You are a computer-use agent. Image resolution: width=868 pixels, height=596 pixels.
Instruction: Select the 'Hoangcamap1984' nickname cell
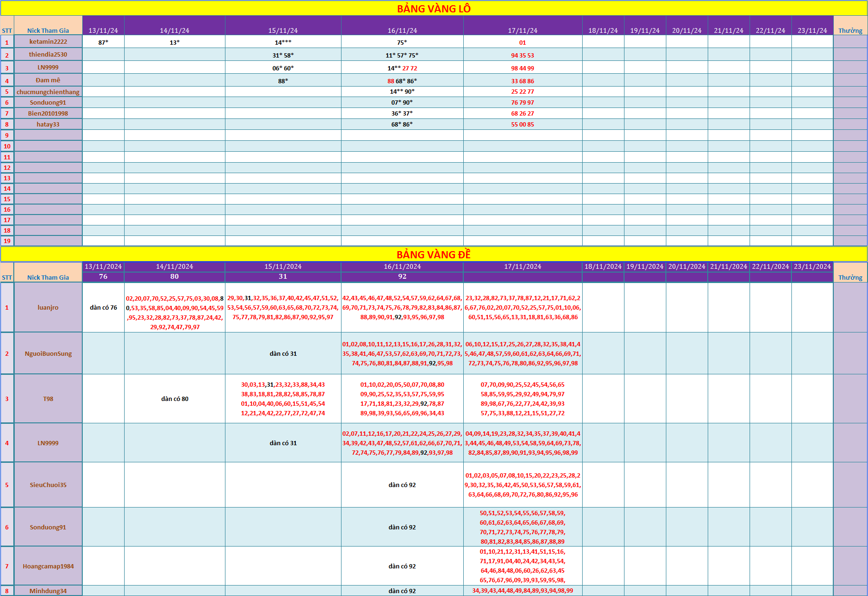(48, 566)
